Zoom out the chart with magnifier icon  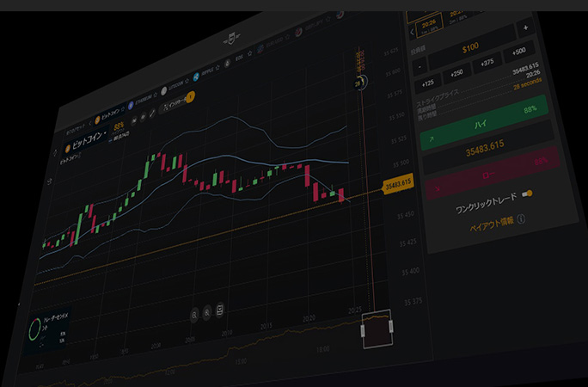[x=194, y=315]
